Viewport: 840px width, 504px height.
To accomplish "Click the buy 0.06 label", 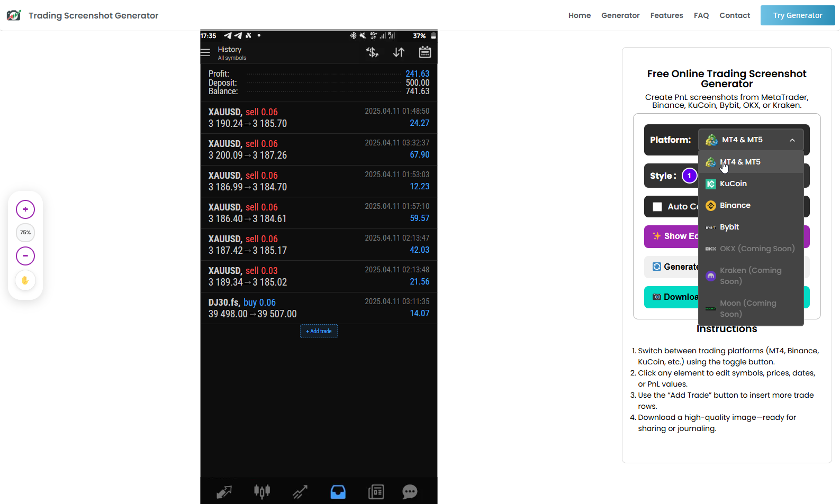I will pos(259,303).
